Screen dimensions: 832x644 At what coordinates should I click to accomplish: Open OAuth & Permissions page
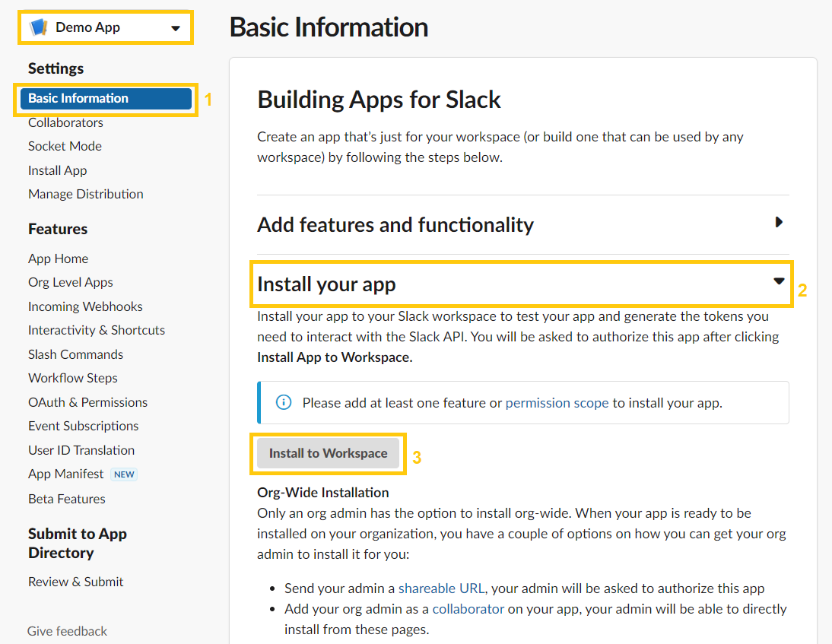click(87, 402)
